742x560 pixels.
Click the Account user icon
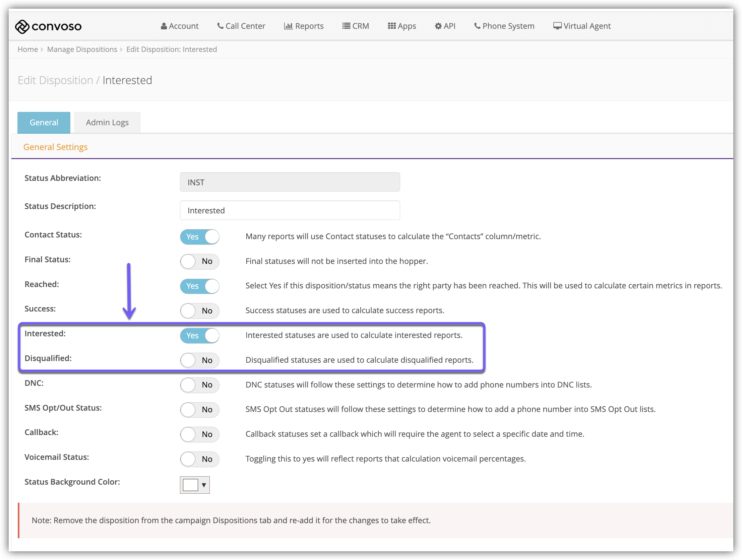164,26
